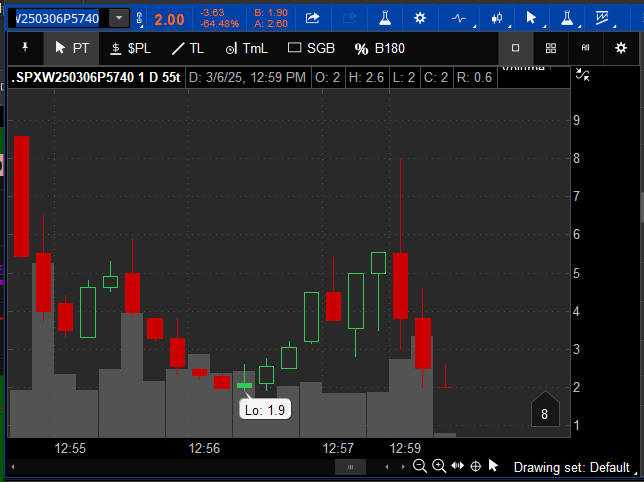Open the chart pulse line menu

(459, 18)
